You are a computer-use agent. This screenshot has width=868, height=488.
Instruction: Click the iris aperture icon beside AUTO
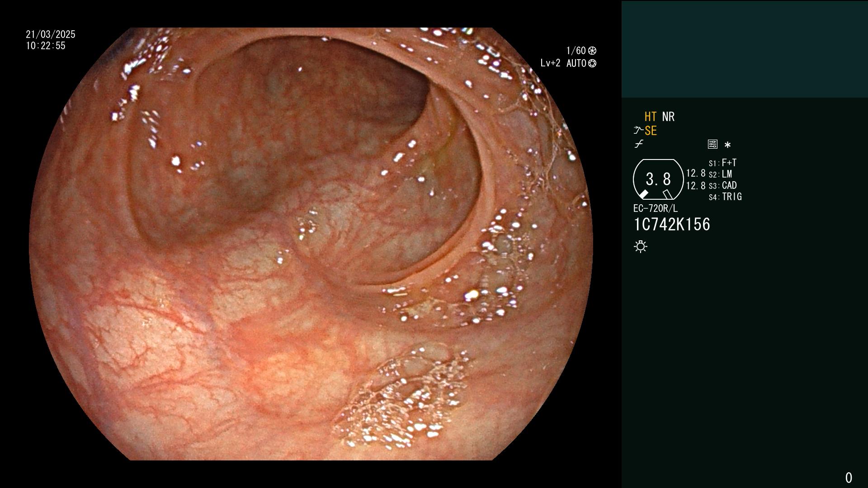pos(592,63)
